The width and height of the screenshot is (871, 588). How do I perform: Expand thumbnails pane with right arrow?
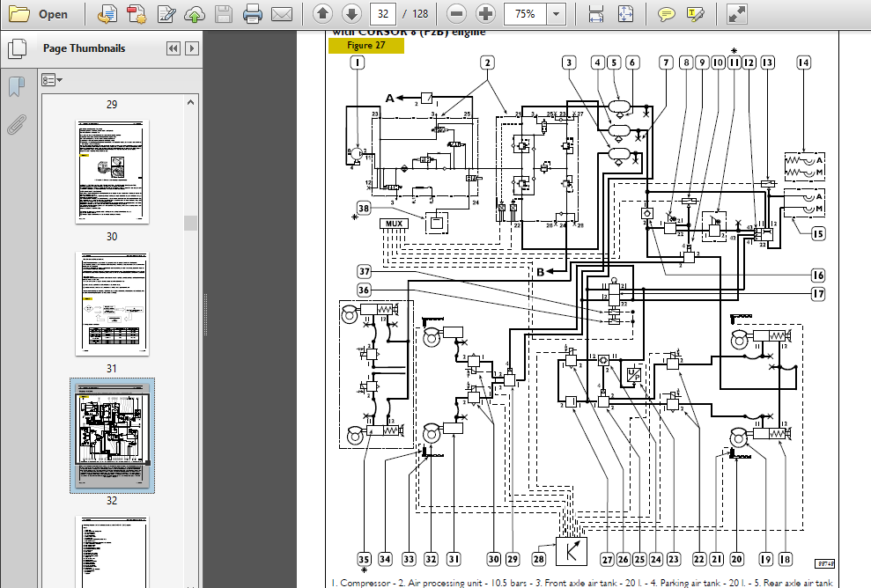point(192,48)
